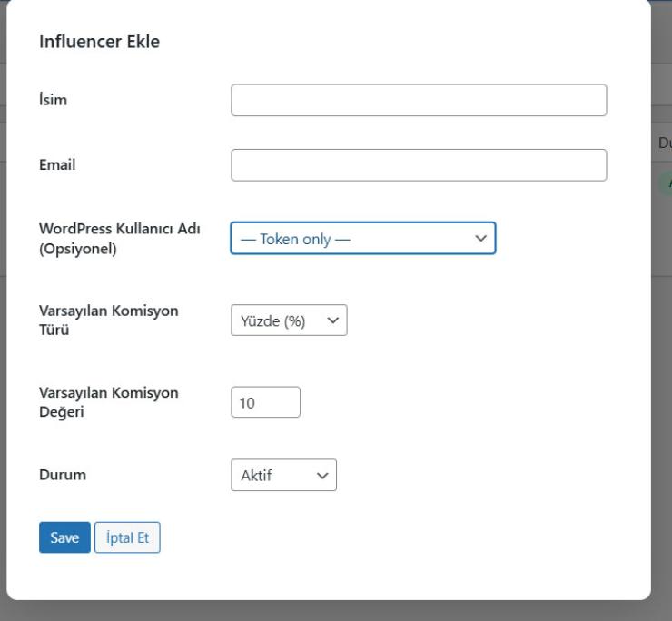Open the "Token only" user dropdown
The image size is (672, 621).
pyautogui.click(x=362, y=238)
